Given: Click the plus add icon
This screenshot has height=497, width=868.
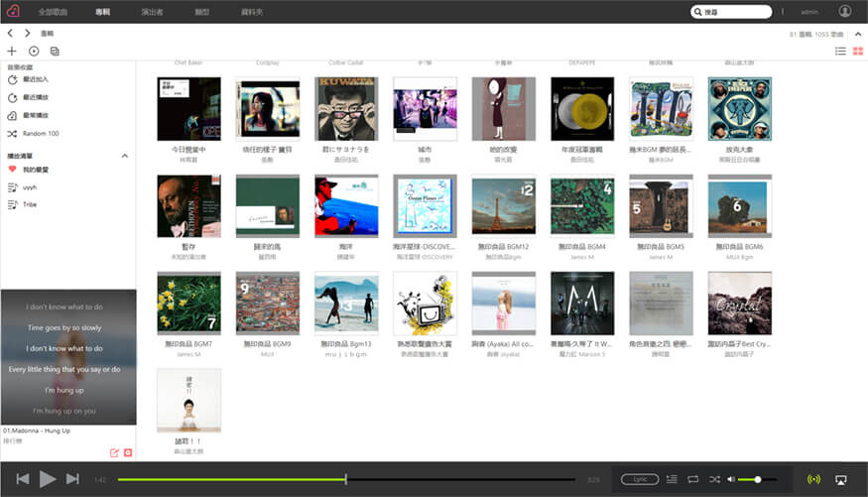Looking at the screenshot, I should 12,51.
